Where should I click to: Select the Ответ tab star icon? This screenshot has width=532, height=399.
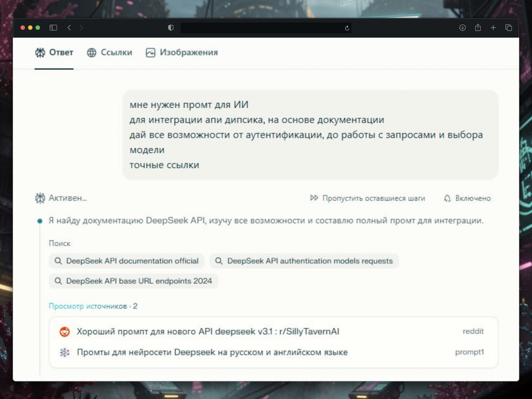tap(40, 53)
